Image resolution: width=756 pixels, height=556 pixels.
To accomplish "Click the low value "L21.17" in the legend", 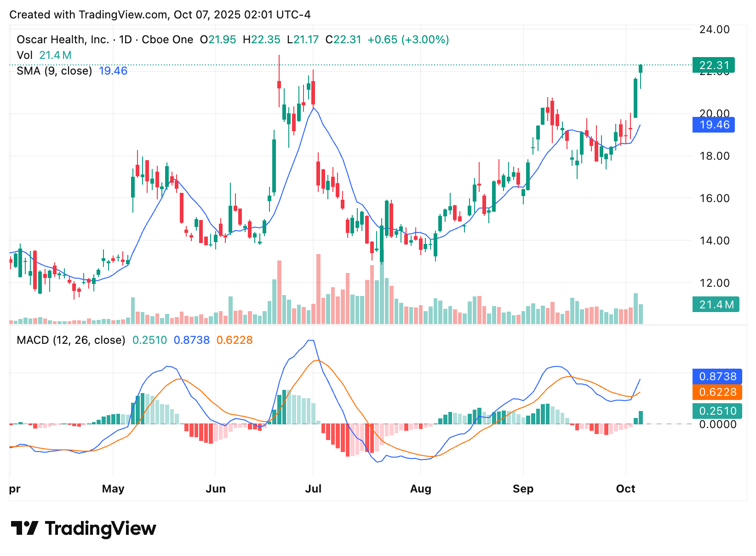I will (303, 40).
